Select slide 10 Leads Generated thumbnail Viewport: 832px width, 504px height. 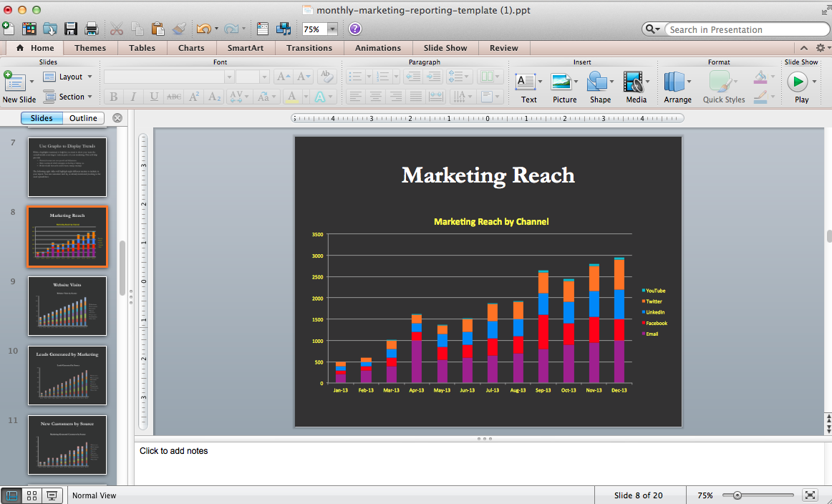tap(67, 375)
